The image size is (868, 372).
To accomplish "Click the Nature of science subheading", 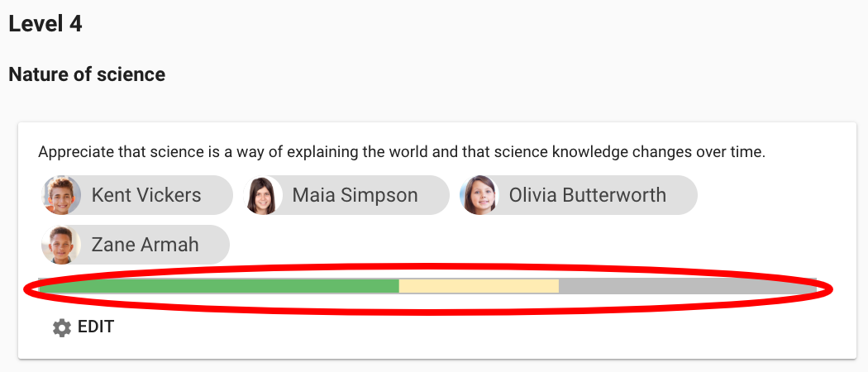I will click(87, 74).
